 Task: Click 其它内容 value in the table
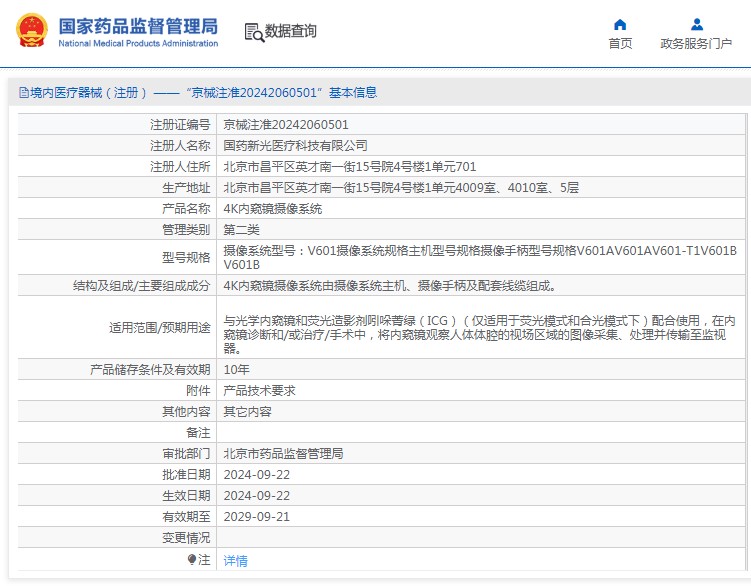click(x=247, y=412)
